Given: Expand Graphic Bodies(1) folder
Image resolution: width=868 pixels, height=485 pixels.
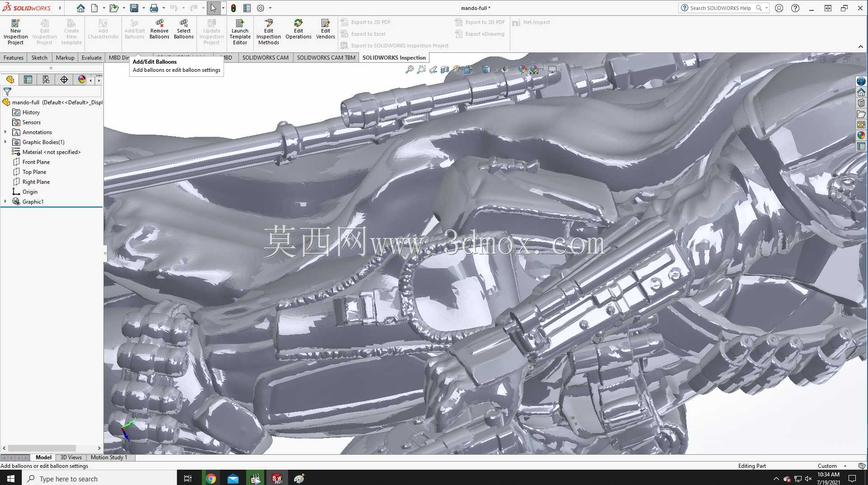Looking at the screenshot, I should pyautogui.click(x=5, y=142).
